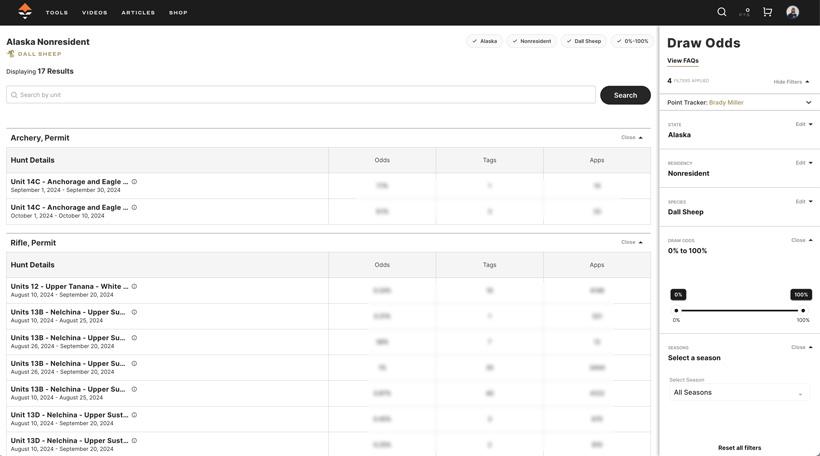
Task: Collapse the Rifle, Permit section
Action: [632, 243]
